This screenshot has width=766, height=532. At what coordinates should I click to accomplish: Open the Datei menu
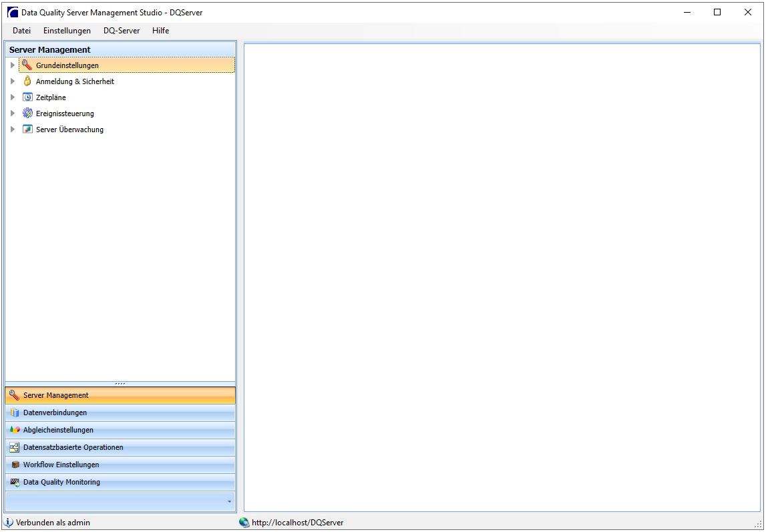(21, 30)
